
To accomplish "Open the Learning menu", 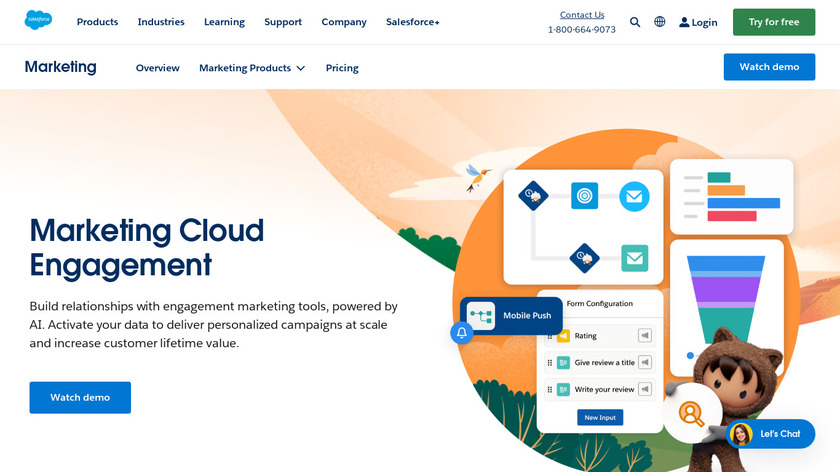I will pyautogui.click(x=224, y=22).
